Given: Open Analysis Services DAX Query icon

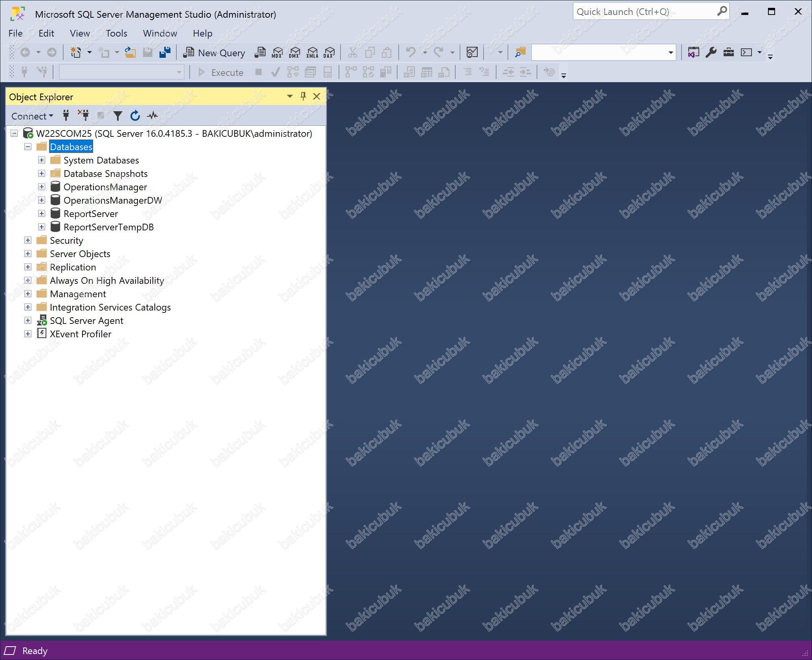Looking at the screenshot, I should pyautogui.click(x=329, y=53).
